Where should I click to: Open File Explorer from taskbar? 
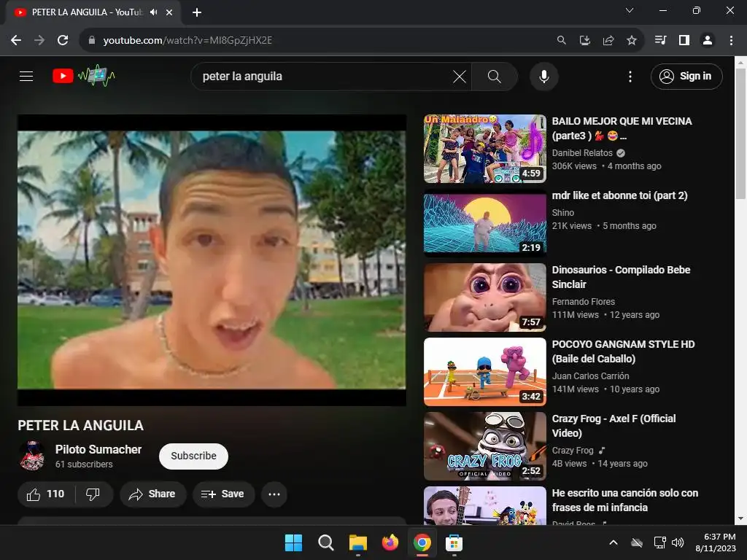click(x=357, y=542)
